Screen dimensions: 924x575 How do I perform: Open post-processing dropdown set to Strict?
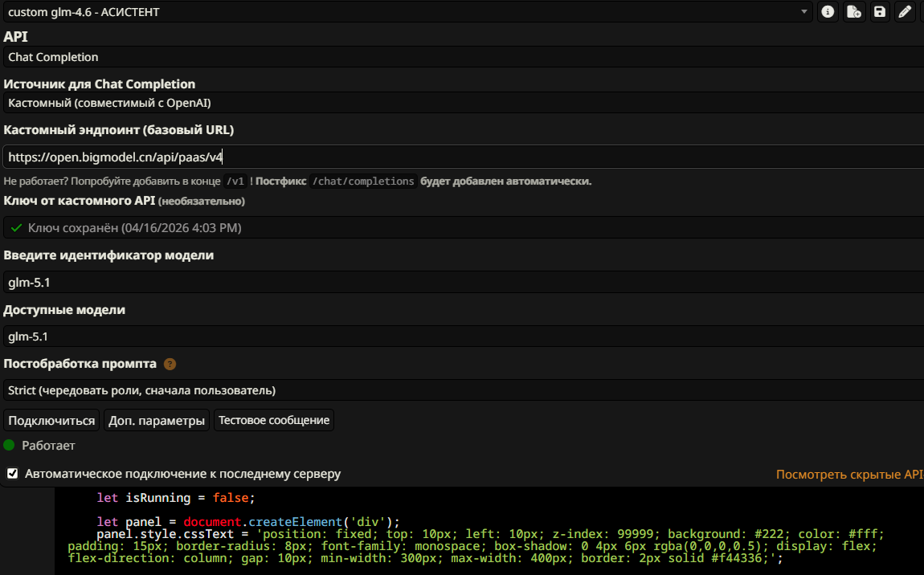463,390
